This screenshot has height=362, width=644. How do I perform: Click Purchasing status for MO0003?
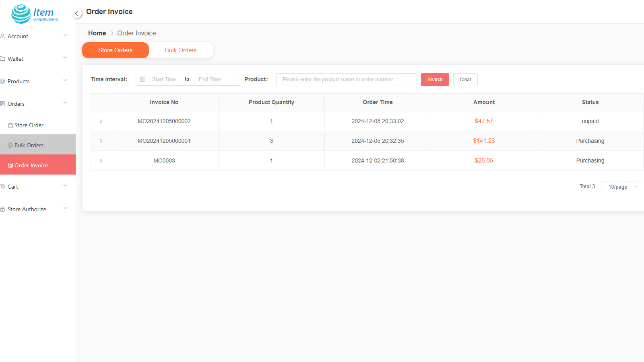coord(590,160)
